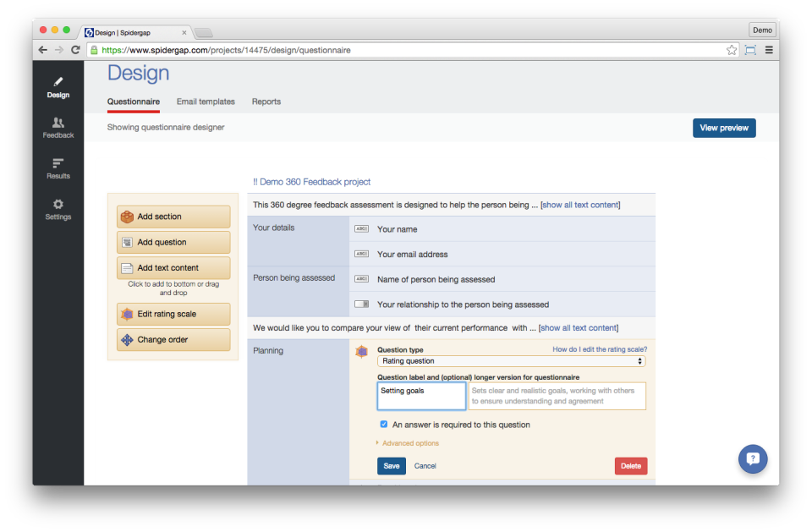Click the help chat bubble icon

click(x=753, y=459)
